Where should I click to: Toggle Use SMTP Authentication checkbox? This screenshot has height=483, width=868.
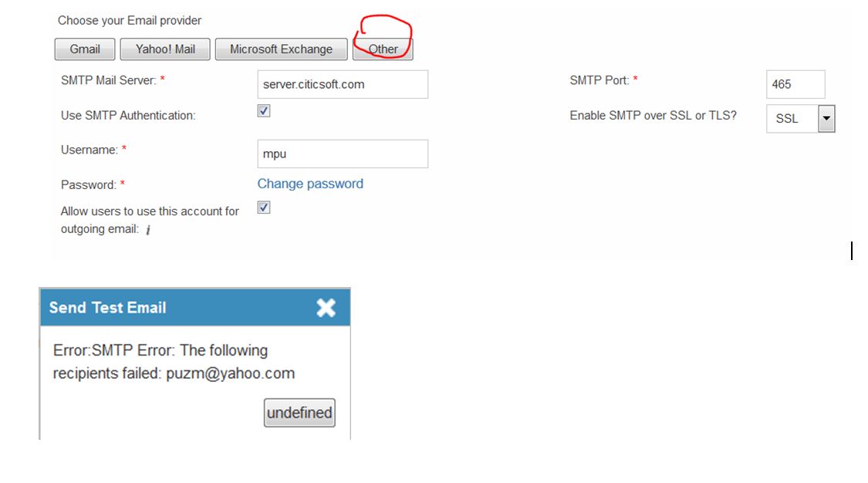point(264,110)
